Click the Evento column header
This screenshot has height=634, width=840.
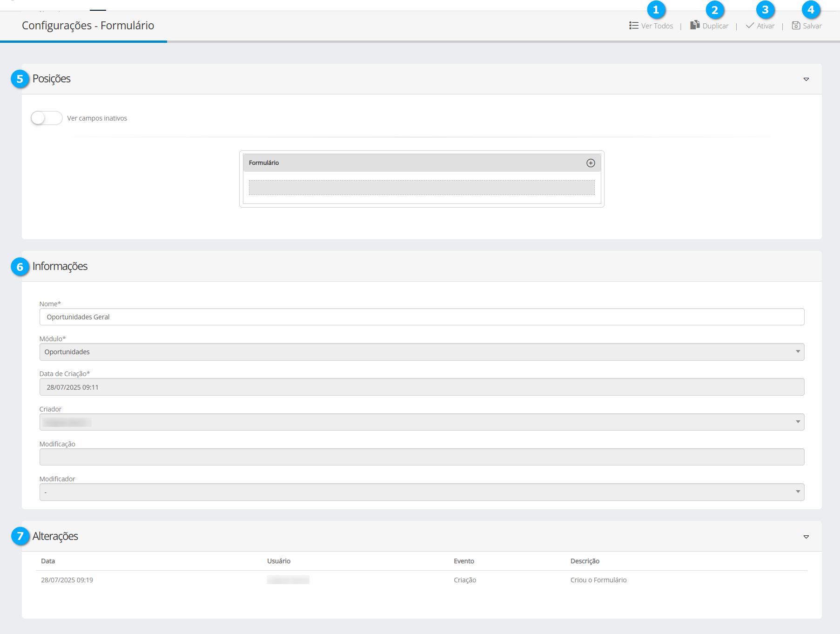(x=464, y=561)
